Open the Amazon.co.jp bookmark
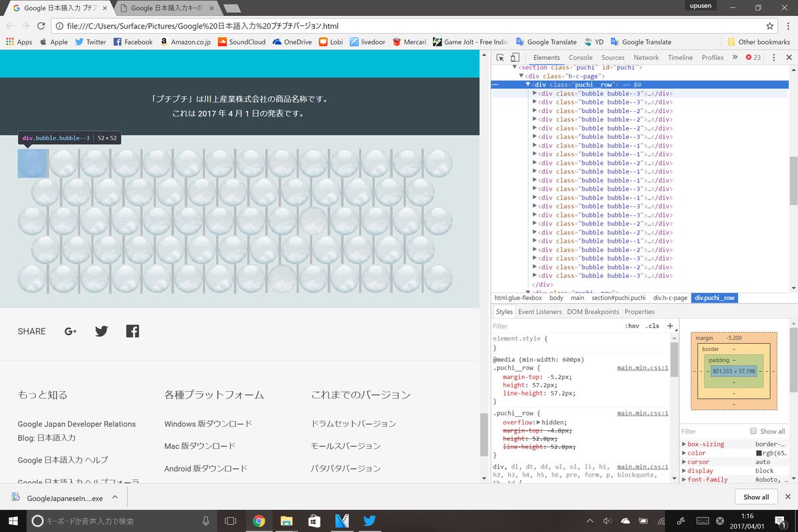The image size is (798, 532). [x=185, y=42]
